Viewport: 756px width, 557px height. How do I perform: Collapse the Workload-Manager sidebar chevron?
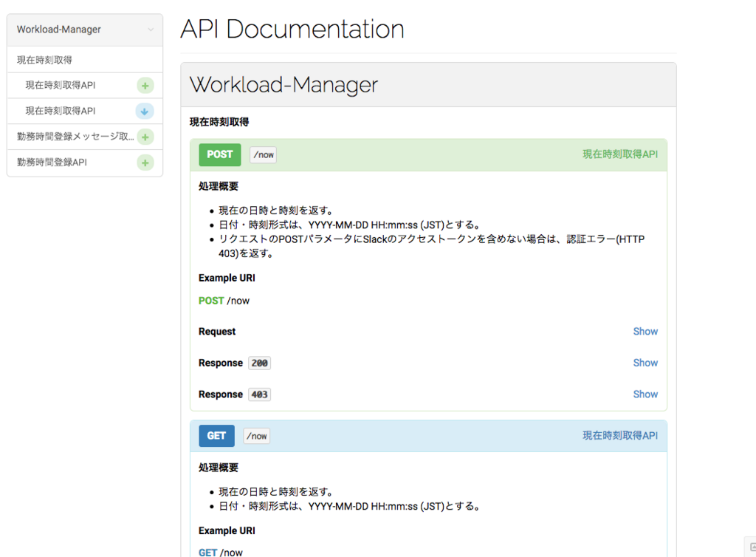click(x=151, y=30)
